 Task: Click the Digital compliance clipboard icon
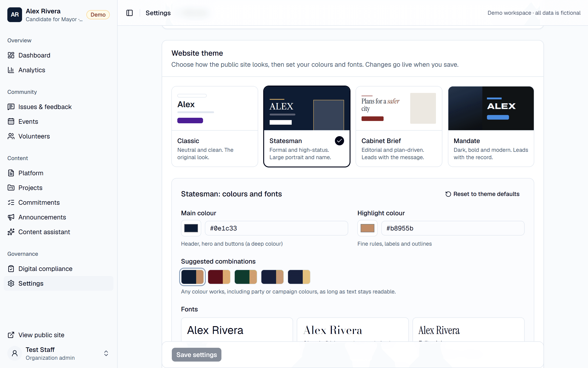(x=11, y=269)
